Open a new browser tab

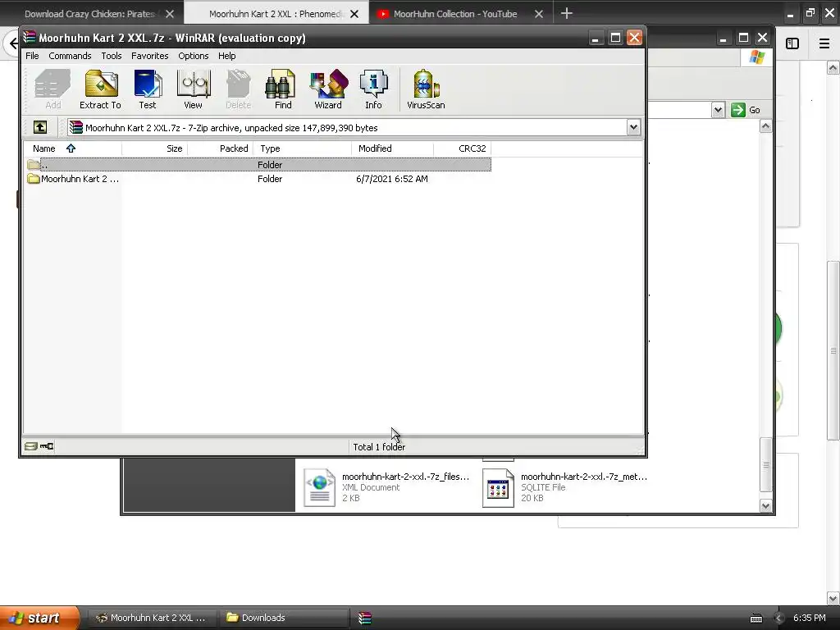click(566, 13)
